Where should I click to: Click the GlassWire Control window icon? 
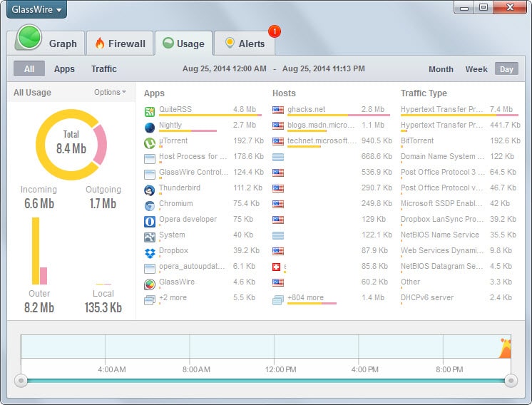150,175
